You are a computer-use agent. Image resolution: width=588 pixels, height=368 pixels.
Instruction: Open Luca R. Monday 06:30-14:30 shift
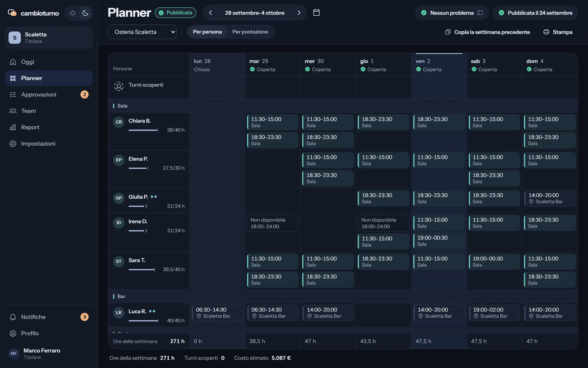click(217, 313)
